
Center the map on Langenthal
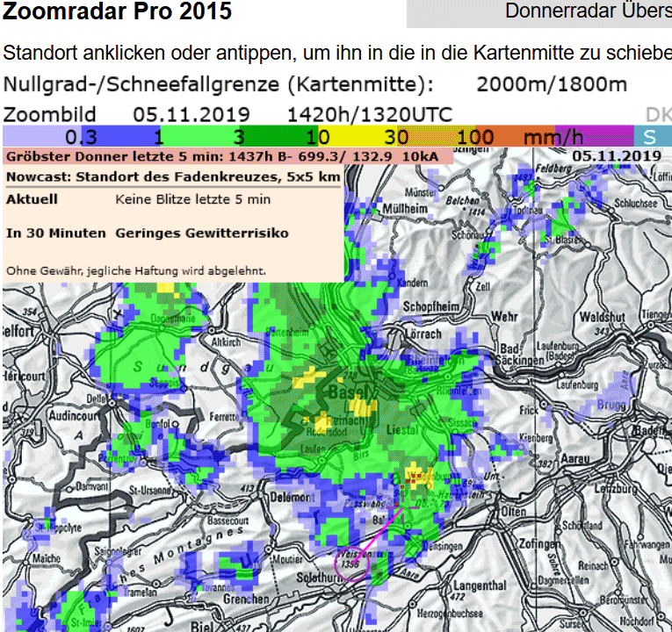480,585
